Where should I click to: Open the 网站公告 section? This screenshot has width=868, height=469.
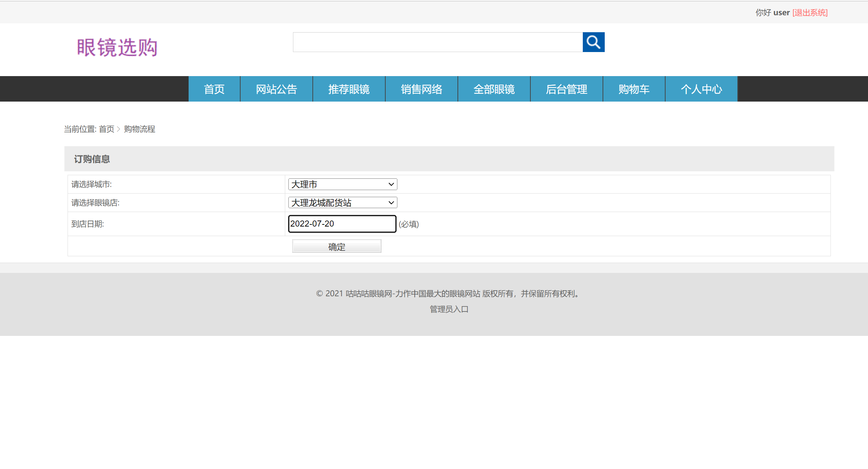[276, 89]
